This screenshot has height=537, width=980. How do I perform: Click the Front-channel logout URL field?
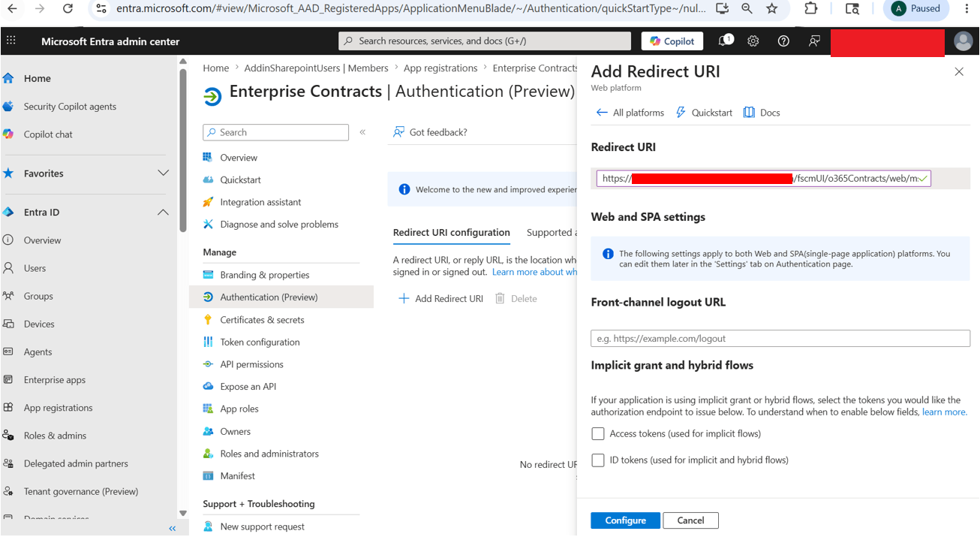pyautogui.click(x=780, y=339)
